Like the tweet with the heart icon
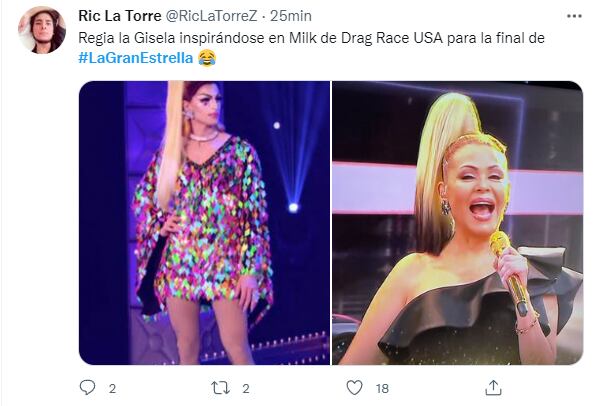597x406 pixels. point(354,388)
